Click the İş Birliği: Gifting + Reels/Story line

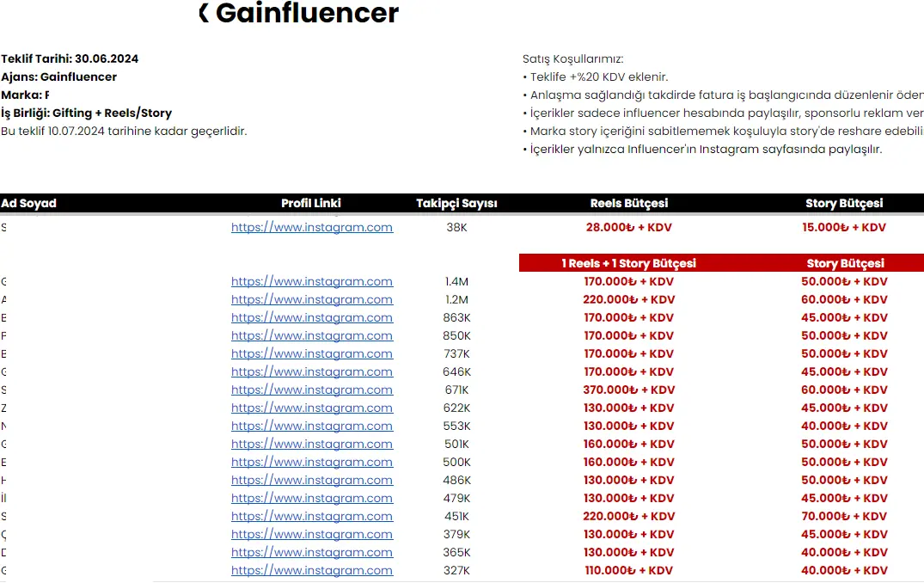(87, 114)
